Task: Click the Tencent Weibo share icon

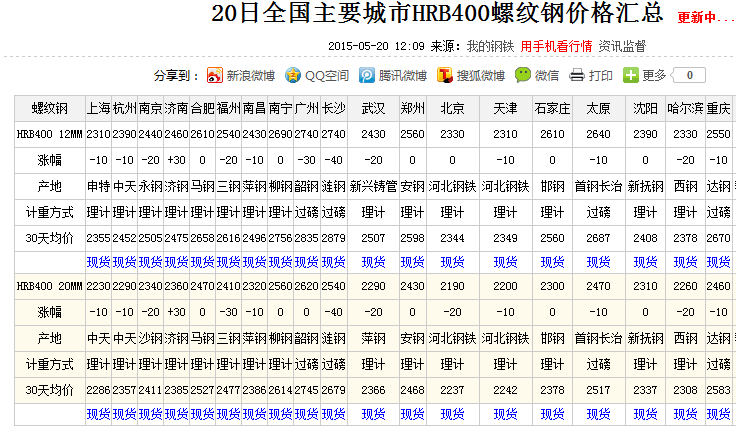Action: (x=367, y=75)
